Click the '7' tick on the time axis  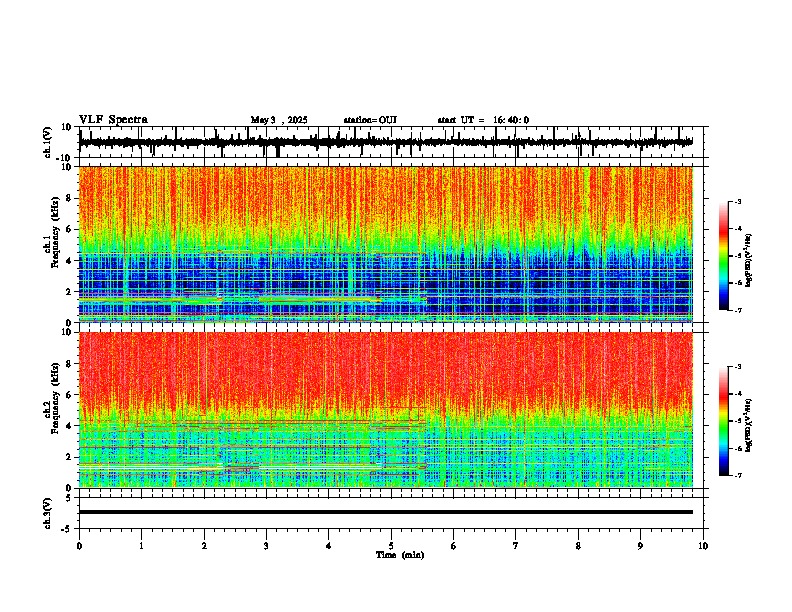[516, 546]
